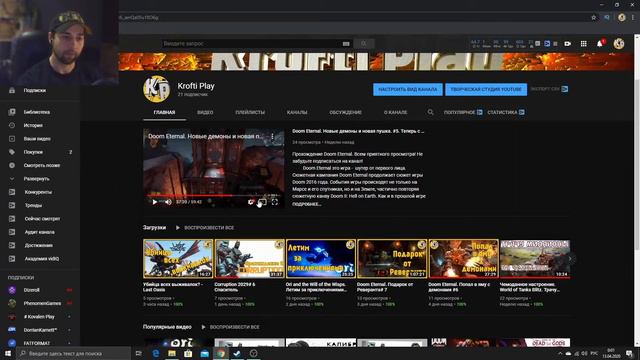
Task: Open the Популярное vidIQ tab
Action: pyautogui.click(x=463, y=112)
